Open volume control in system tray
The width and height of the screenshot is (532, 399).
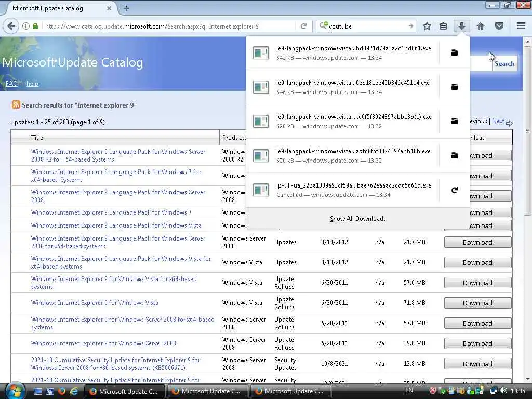coord(504,391)
